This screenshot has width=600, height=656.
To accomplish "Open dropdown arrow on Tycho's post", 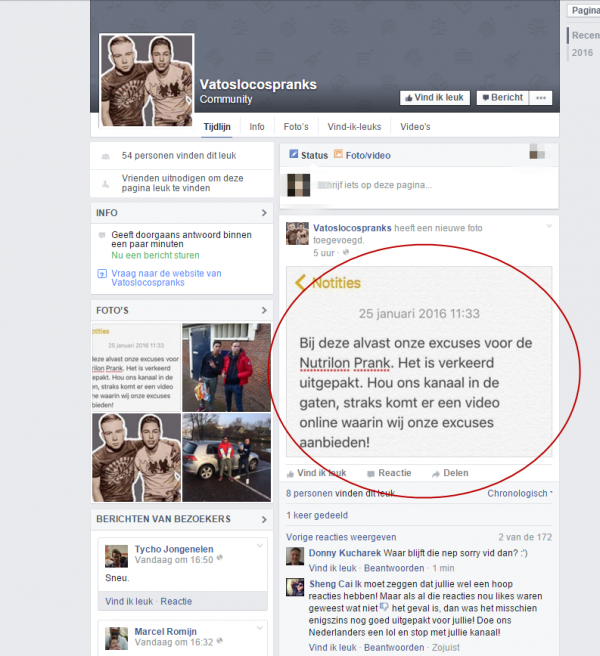I will pos(259,546).
